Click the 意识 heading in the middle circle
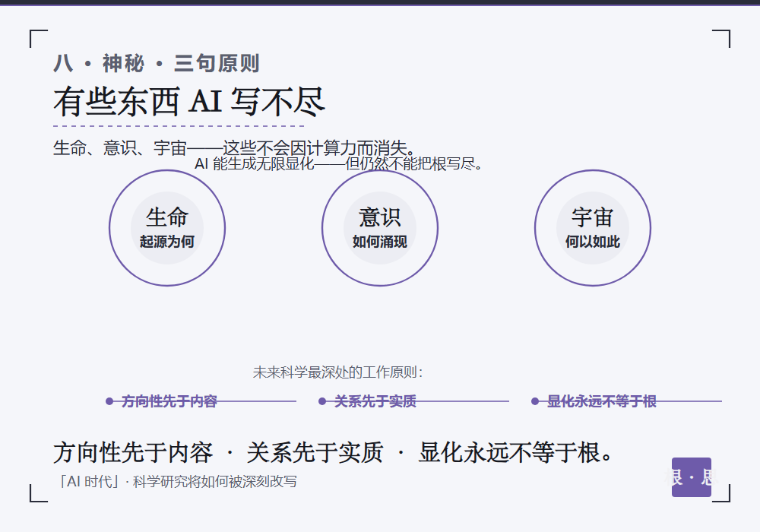Image resolution: width=760 pixels, height=532 pixels. pos(380,217)
